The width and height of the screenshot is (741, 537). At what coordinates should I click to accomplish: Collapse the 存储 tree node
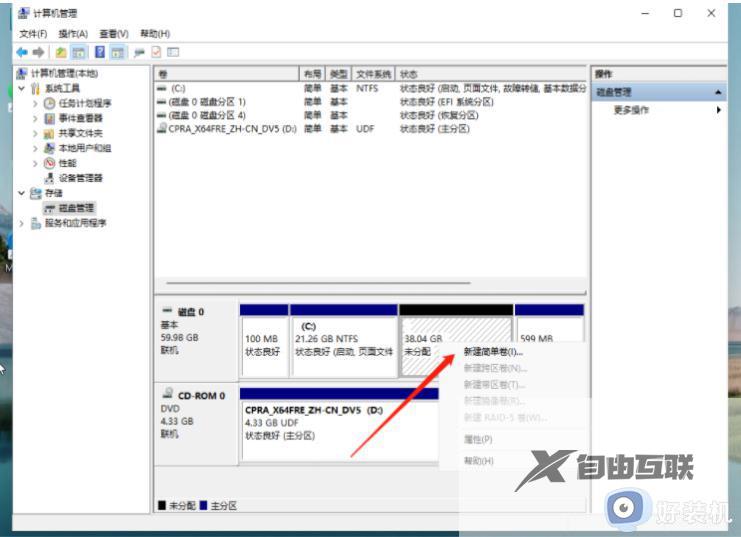[21, 193]
